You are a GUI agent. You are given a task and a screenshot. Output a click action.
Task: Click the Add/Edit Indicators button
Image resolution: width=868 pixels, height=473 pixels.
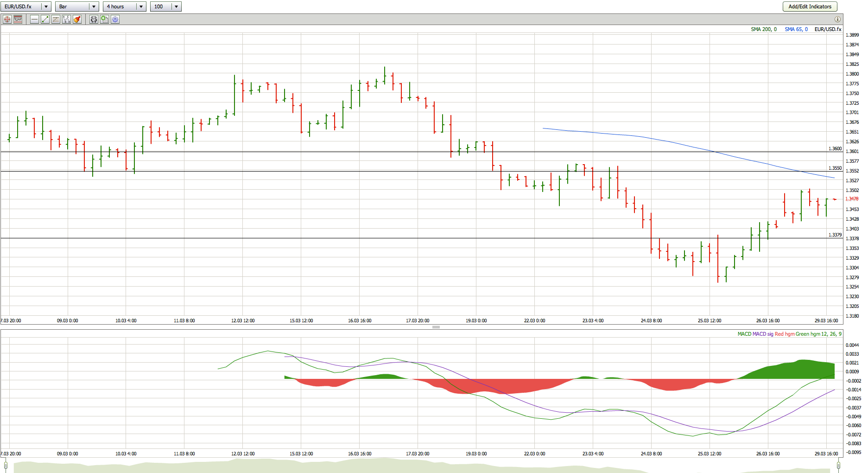[810, 6]
